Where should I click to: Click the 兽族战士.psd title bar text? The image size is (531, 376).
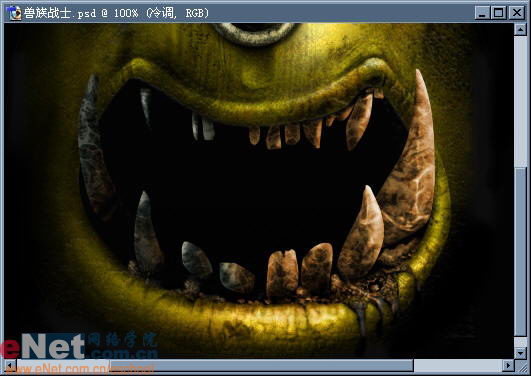pos(116,13)
